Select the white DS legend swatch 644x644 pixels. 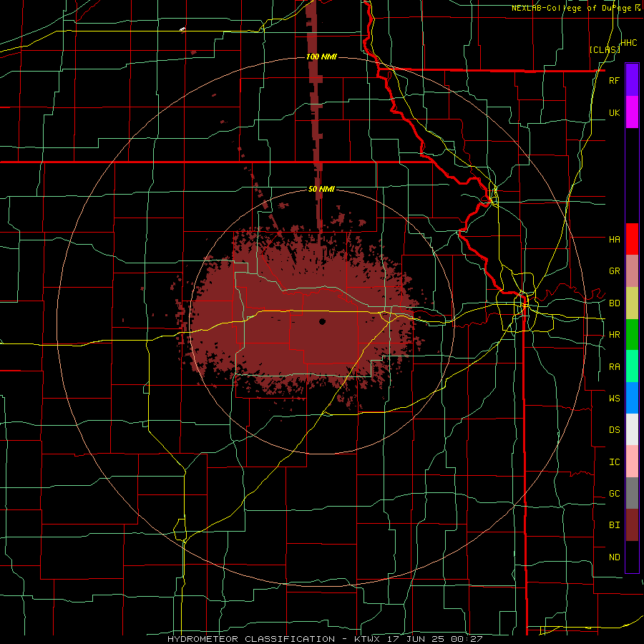tap(632, 429)
